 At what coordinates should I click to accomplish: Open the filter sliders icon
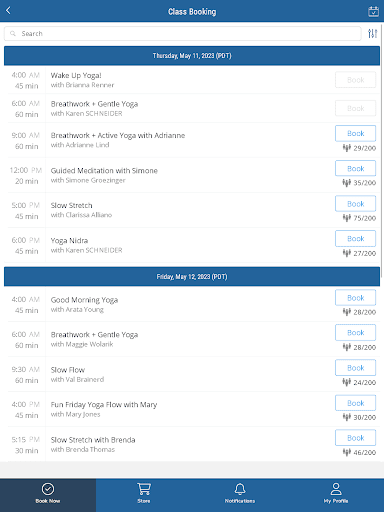(x=372, y=33)
